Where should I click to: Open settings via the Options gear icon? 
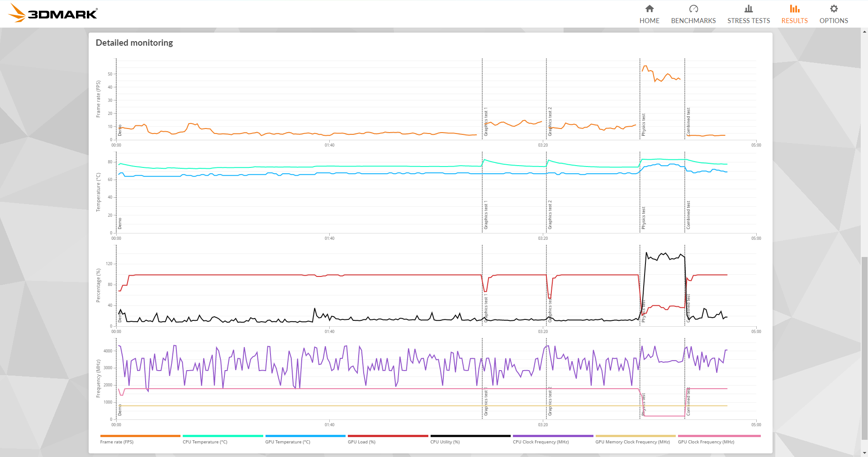834,8
